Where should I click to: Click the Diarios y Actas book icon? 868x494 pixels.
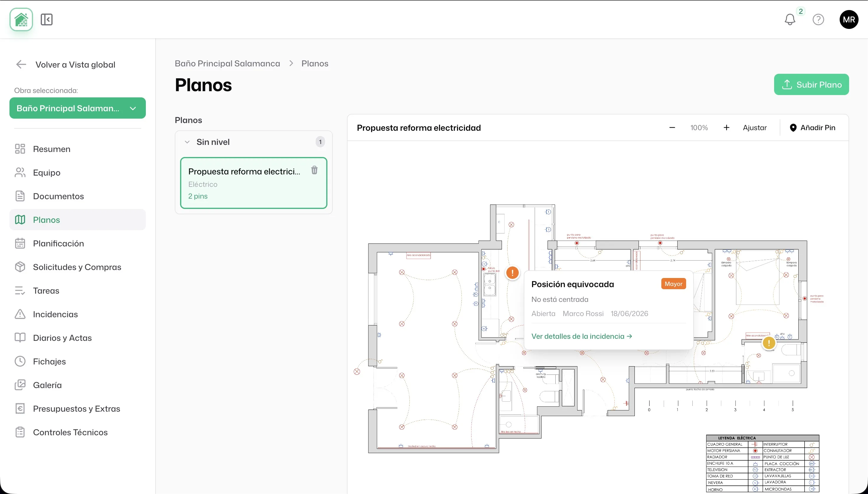point(20,338)
